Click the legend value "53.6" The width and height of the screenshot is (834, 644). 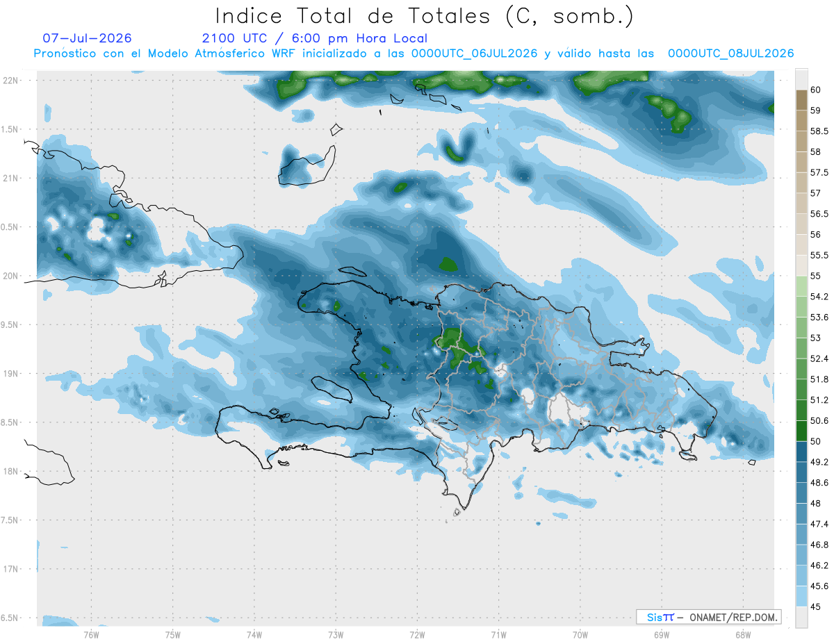[819, 317]
